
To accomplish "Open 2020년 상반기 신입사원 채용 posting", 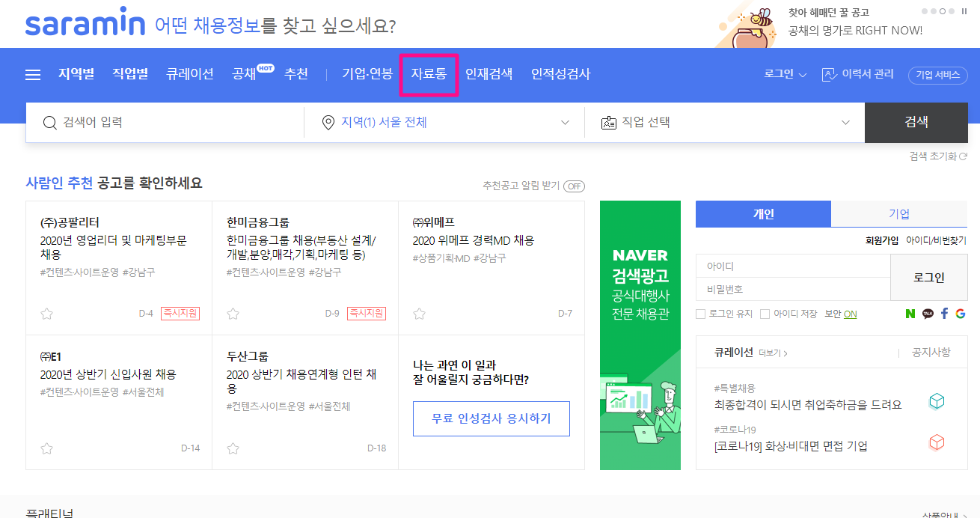I will coord(108,374).
